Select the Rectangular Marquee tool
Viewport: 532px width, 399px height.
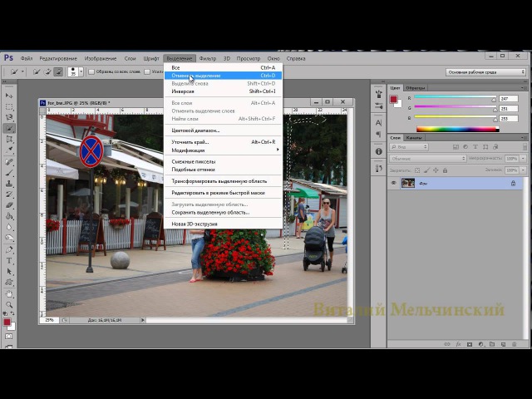[x=9, y=107]
